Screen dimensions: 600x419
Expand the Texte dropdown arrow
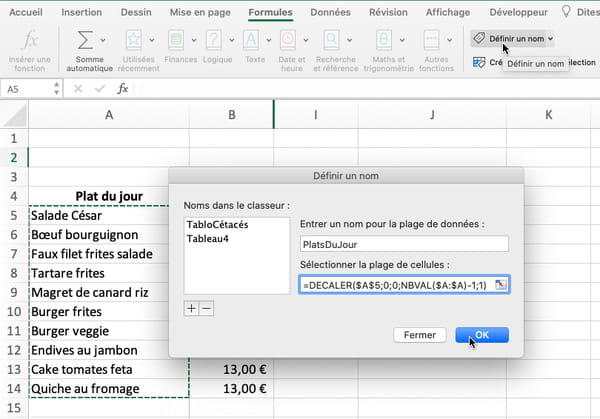pos(269,40)
